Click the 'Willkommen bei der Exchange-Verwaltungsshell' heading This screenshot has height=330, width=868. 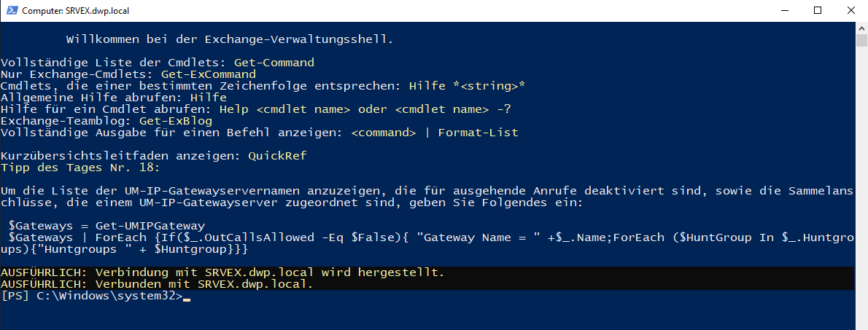coord(230,39)
